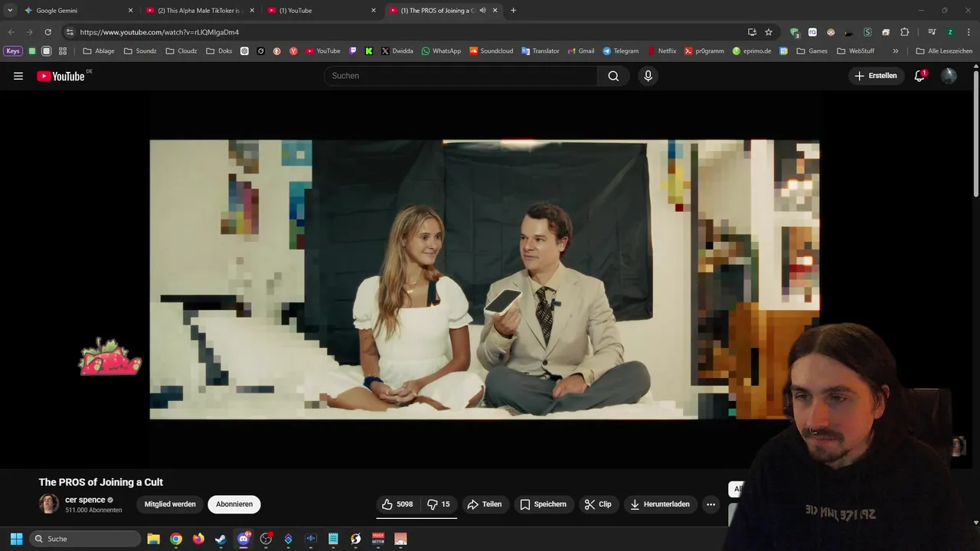
Task: Open File Explorer from taskbar
Action: click(x=153, y=539)
